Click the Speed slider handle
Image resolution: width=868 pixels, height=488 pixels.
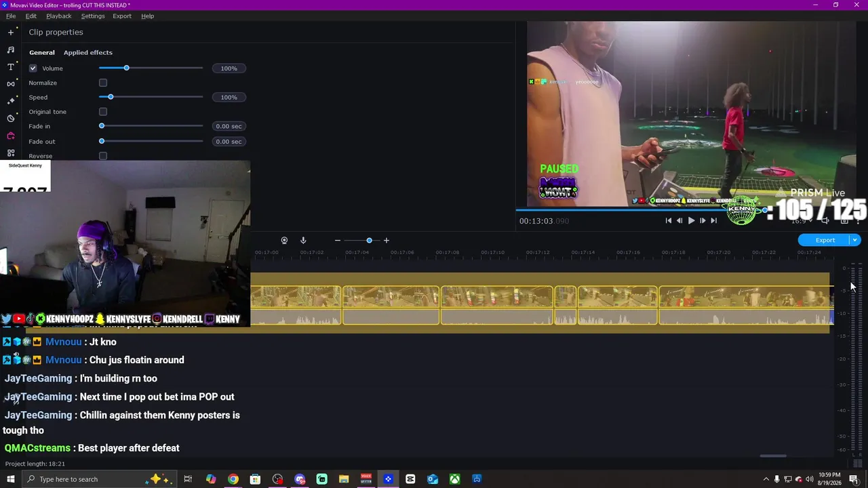(111, 97)
